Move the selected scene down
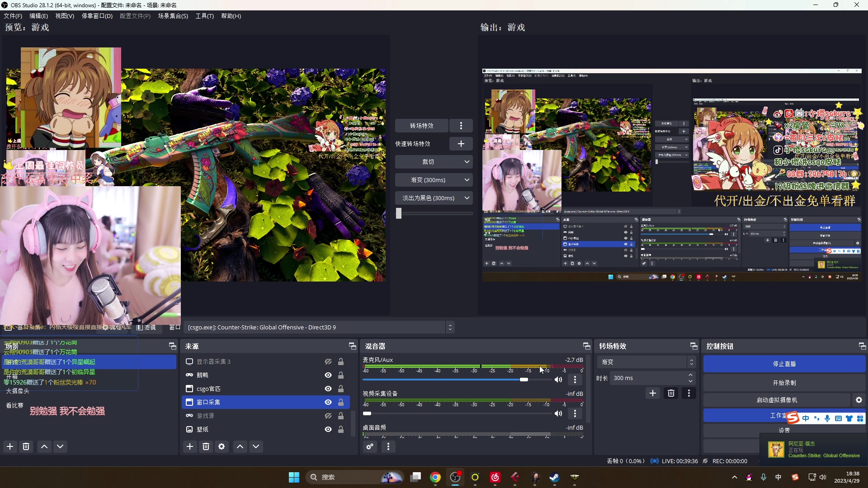868x488 pixels. tap(60, 446)
